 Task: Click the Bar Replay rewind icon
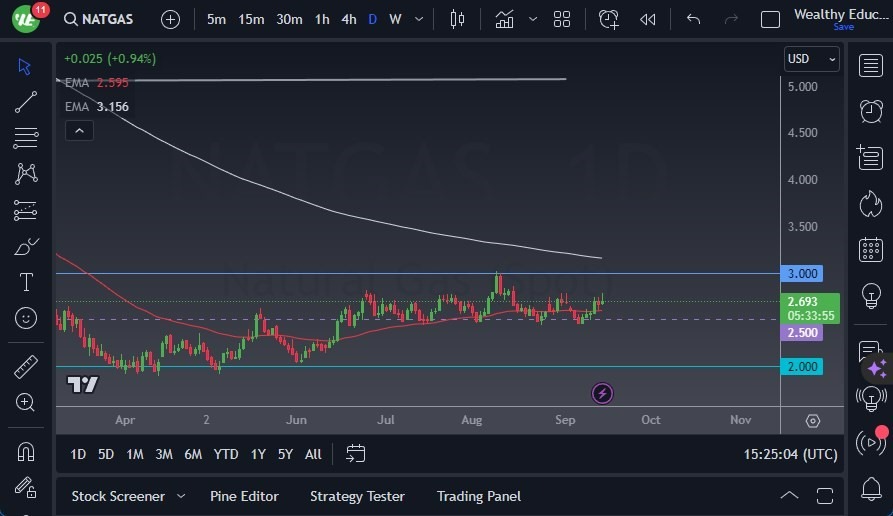[x=648, y=19]
